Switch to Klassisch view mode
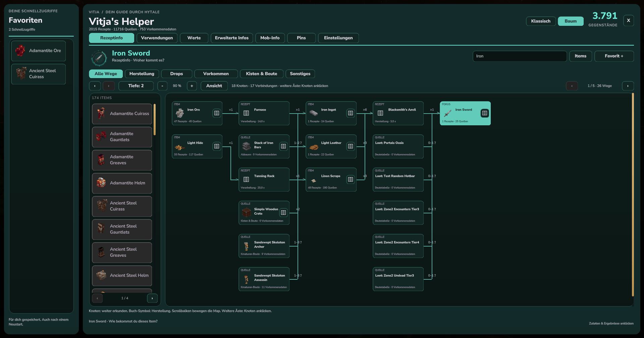The image size is (644, 338). [x=541, y=21]
